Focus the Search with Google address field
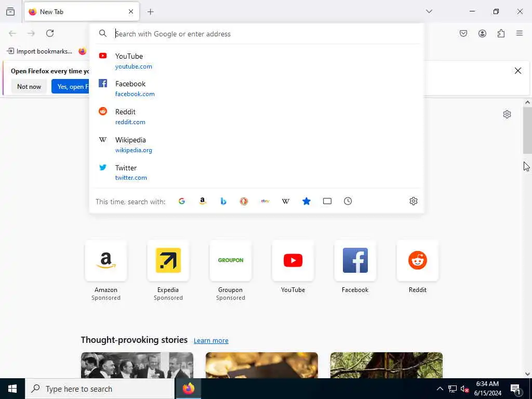This screenshot has width=532, height=399. pyautogui.click(x=258, y=34)
